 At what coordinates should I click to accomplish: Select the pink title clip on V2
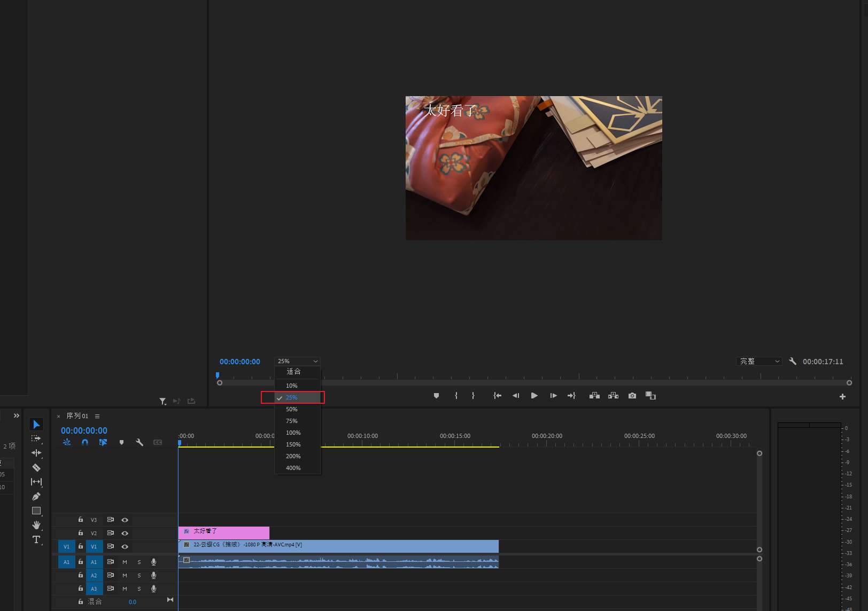[x=223, y=531]
